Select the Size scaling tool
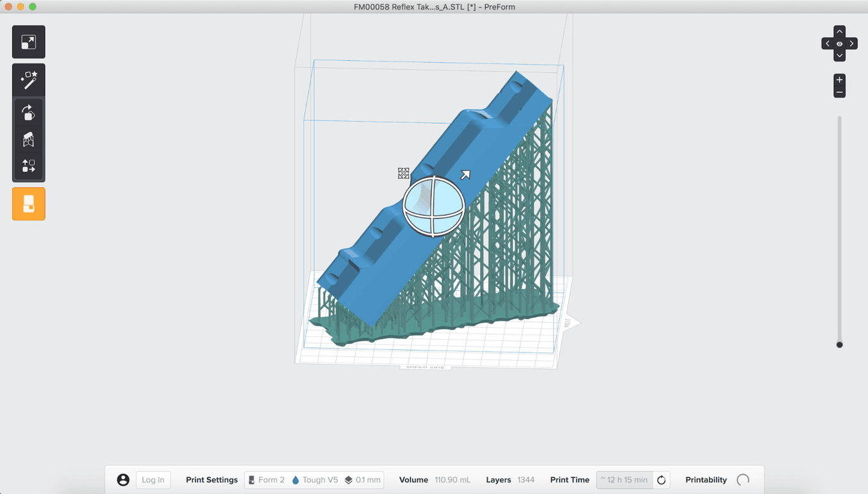The image size is (868, 494). [29, 42]
